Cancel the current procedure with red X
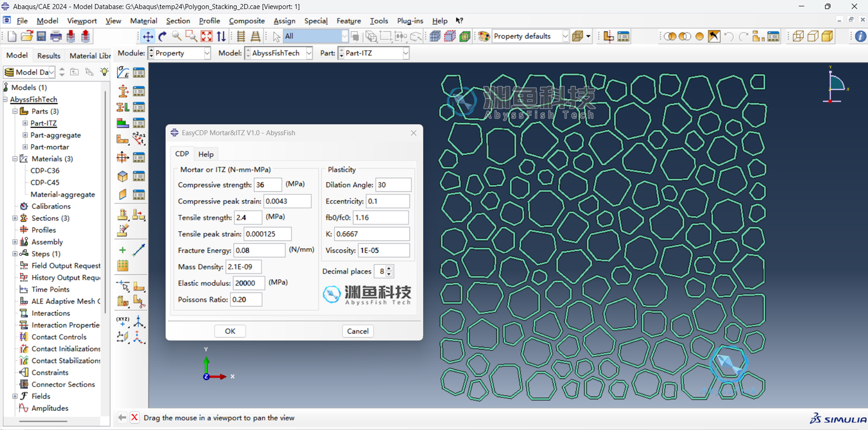 (x=135, y=417)
